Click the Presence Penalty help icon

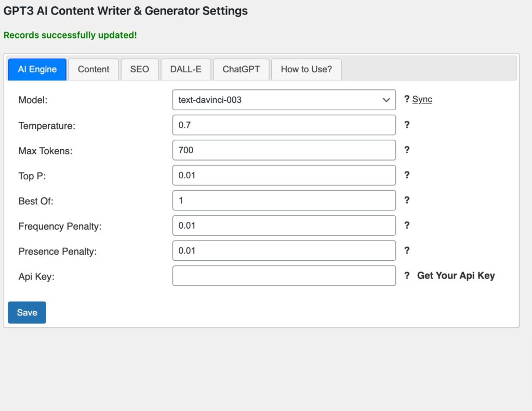coord(407,250)
